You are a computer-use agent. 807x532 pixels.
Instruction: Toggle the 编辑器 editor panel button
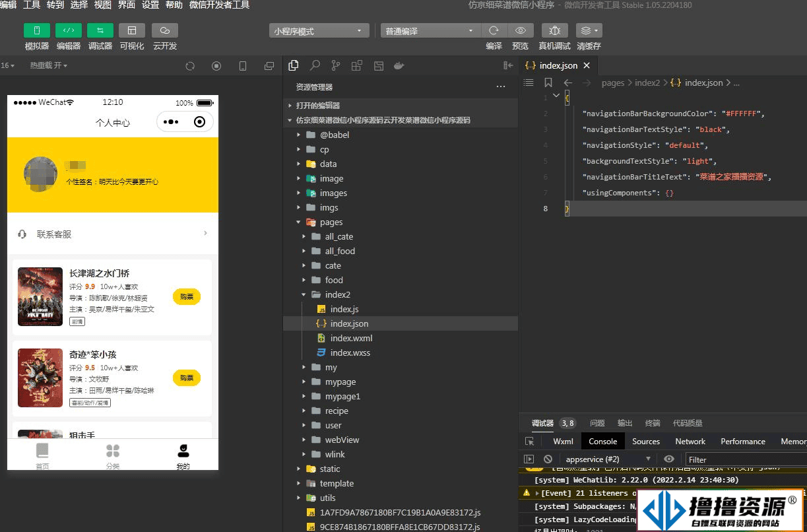(69, 30)
